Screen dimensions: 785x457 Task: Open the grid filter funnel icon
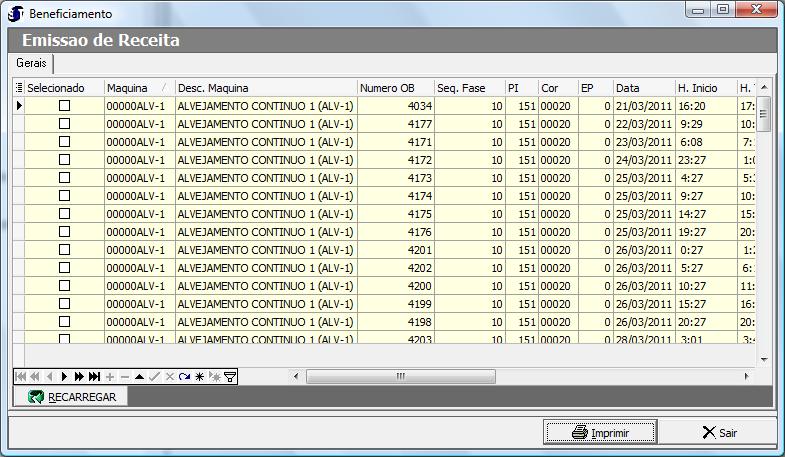click(x=230, y=377)
